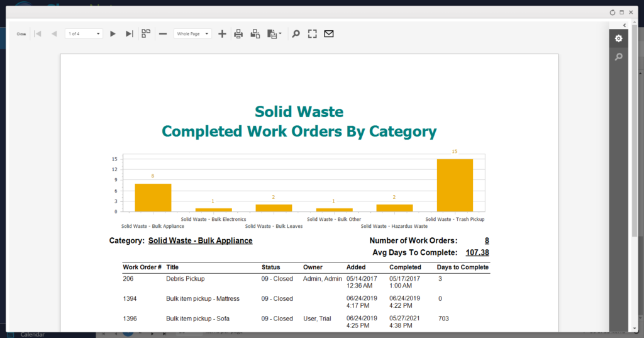Print the report
The image size is (644, 338).
[238, 34]
